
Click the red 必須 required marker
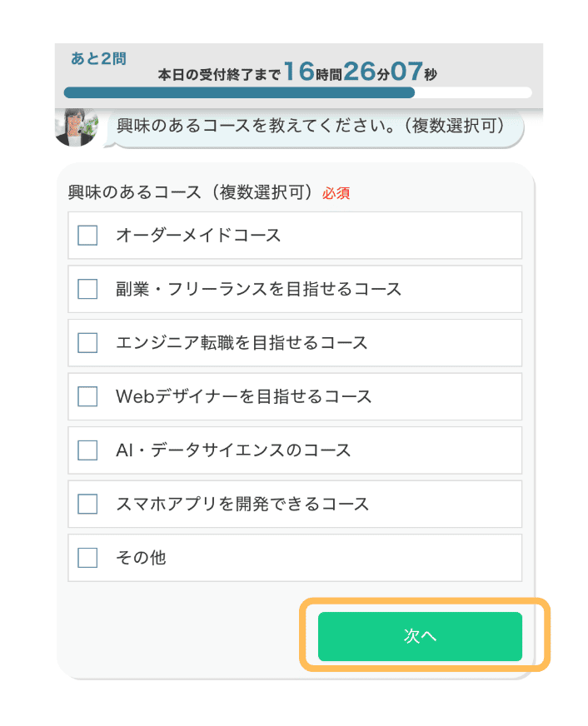336,193
